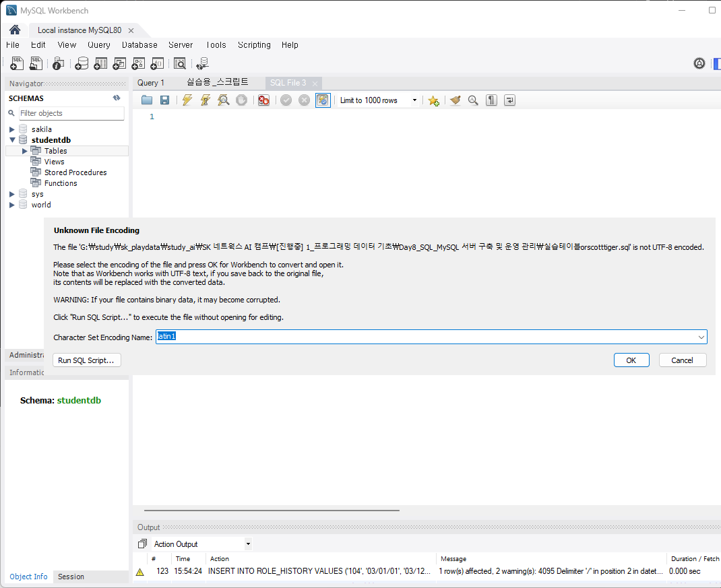Screen dimensions: 721x588
Task: Open script file in the editor toolbar
Action: click(x=147, y=100)
